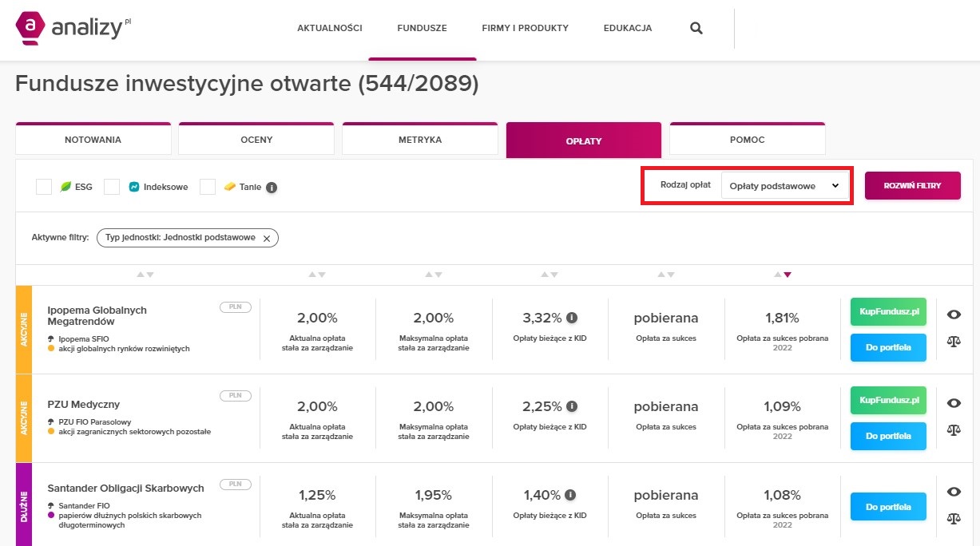Image resolution: width=980 pixels, height=546 pixels.
Task: Go to the analizy.pl home logo
Action: [73, 28]
